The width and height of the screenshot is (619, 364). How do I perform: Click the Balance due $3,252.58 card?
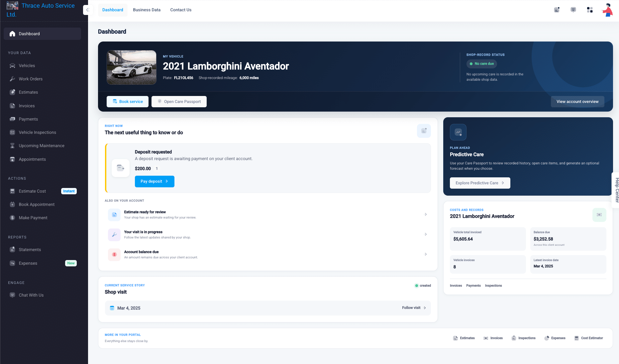pyautogui.click(x=568, y=239)
